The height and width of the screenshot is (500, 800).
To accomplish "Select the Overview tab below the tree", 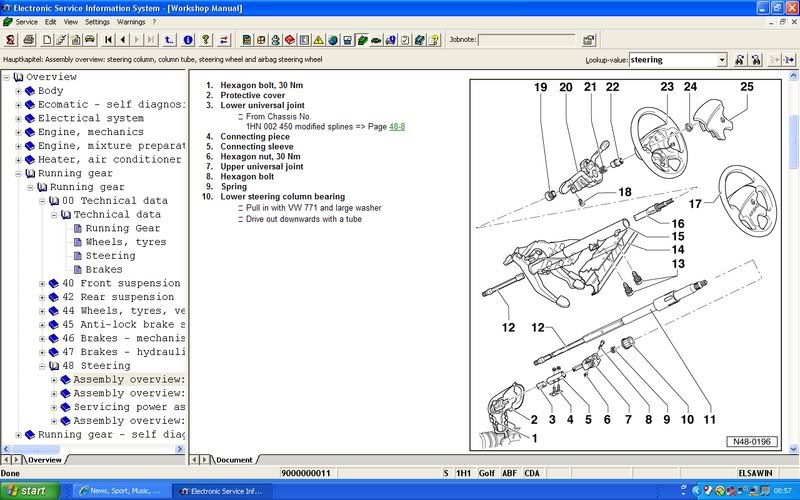I will pyautogui.click(x=44, y=460).
